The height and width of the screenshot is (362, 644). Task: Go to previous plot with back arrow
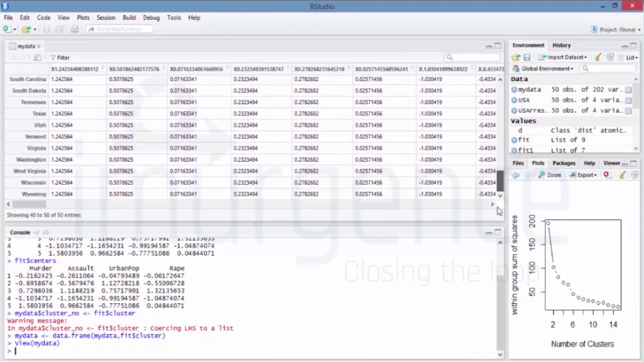pyautogui.click(x=516, y=175)
